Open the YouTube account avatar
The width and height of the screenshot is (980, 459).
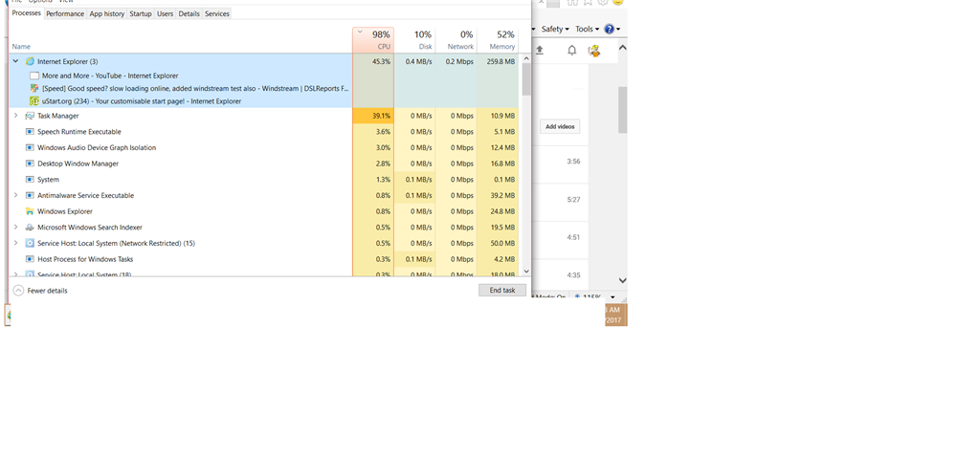coord(594,51)
